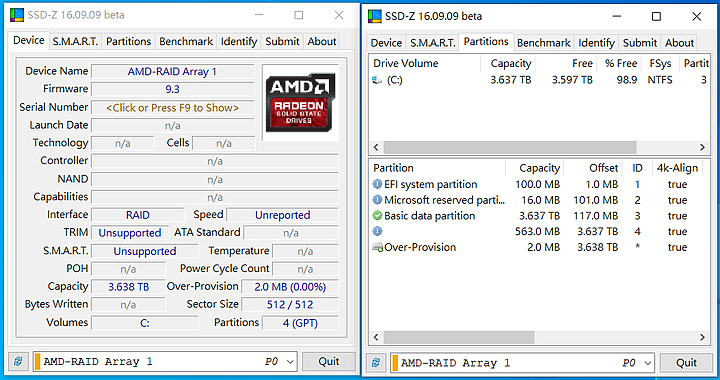Screen dimensions: 720x380
Task: Open device dropdown in right window
Action: (648, 363)
